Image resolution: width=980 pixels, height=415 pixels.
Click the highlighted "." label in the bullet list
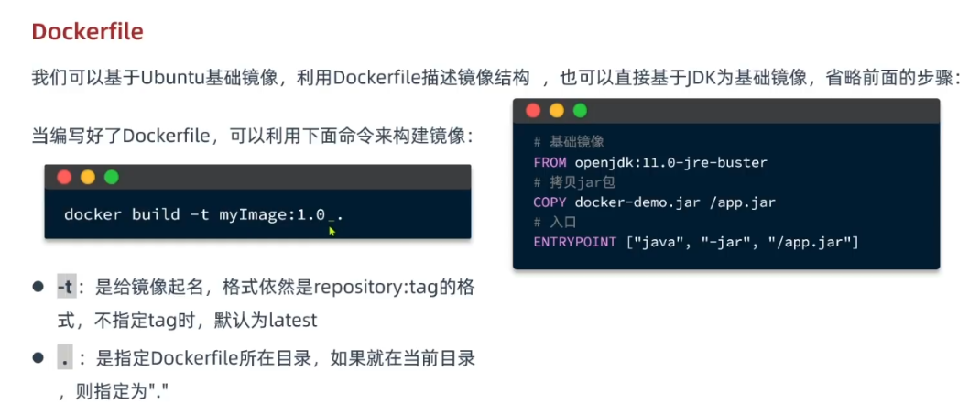pyautogui.click(x=65, y=359)
